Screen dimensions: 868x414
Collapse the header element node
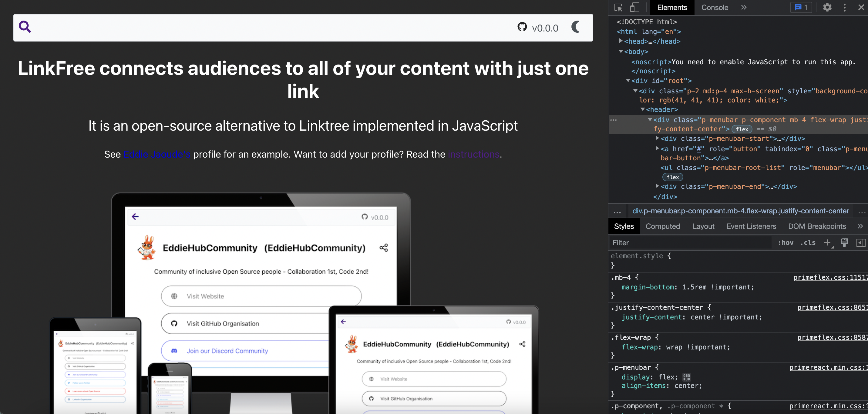(643, 109)
